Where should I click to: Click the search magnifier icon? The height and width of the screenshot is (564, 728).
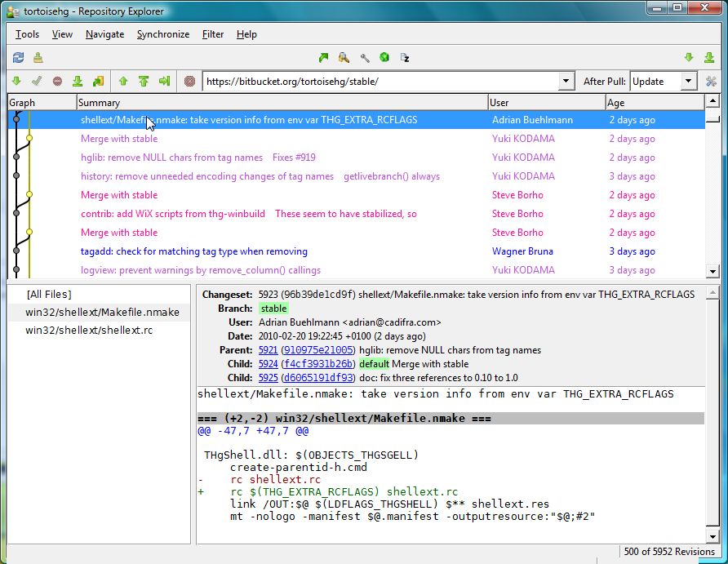click(344, 57)
